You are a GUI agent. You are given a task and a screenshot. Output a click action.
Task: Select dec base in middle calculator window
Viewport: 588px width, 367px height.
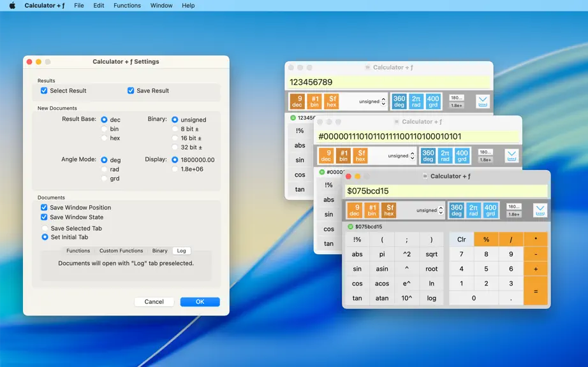tap(326, 156)
